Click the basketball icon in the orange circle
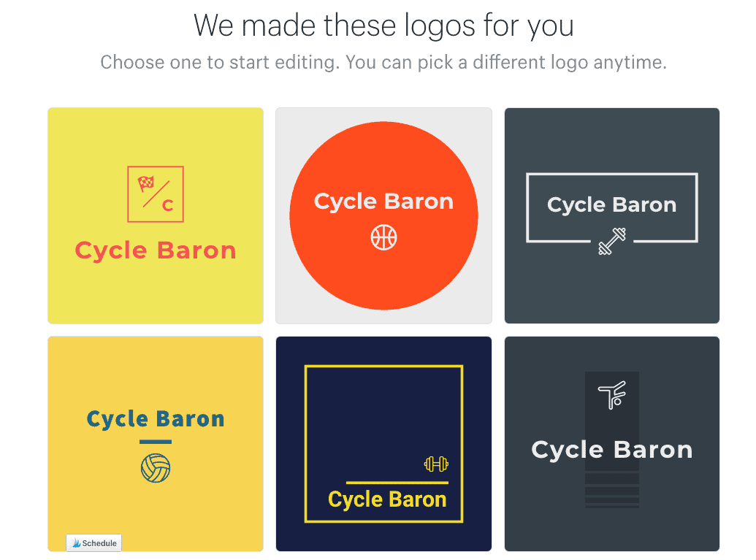 tap(383, 237)
